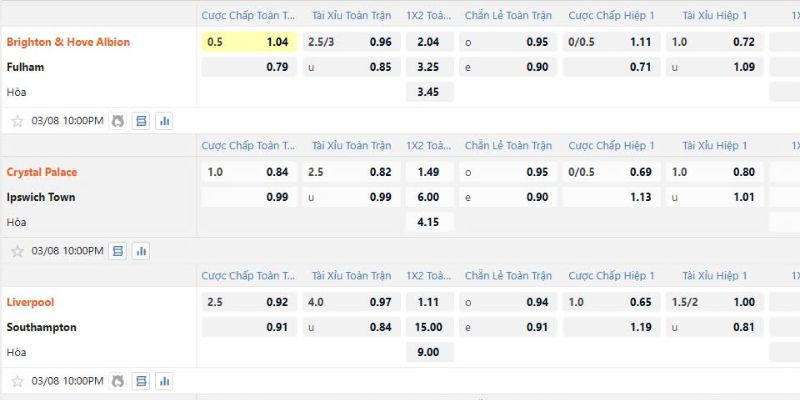Select highlighted 0.5 handicap odds 1.04 for Brighton
The image size is (800, 400).
pyautogui.click(x=249, y=42)
